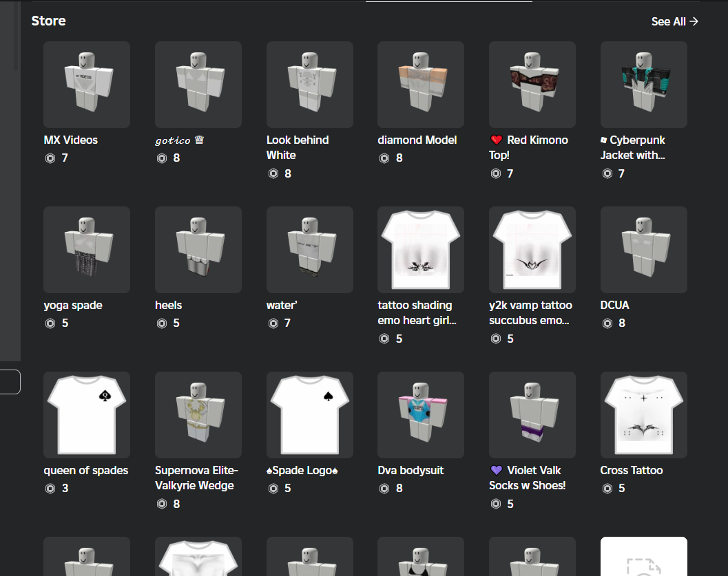Open the Spade Logo t-shirt thumbnail
Screen dimensions: 728x576
(x=310, y=414)
